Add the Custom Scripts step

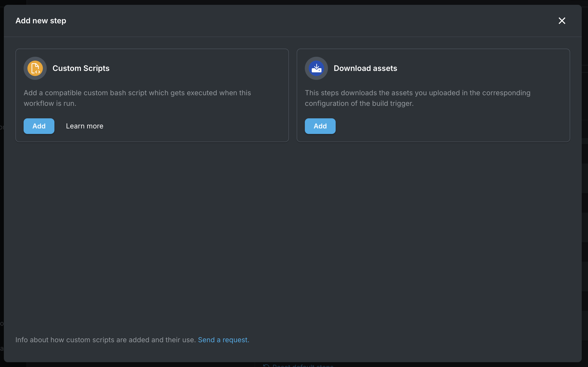[x=39, y=126]
